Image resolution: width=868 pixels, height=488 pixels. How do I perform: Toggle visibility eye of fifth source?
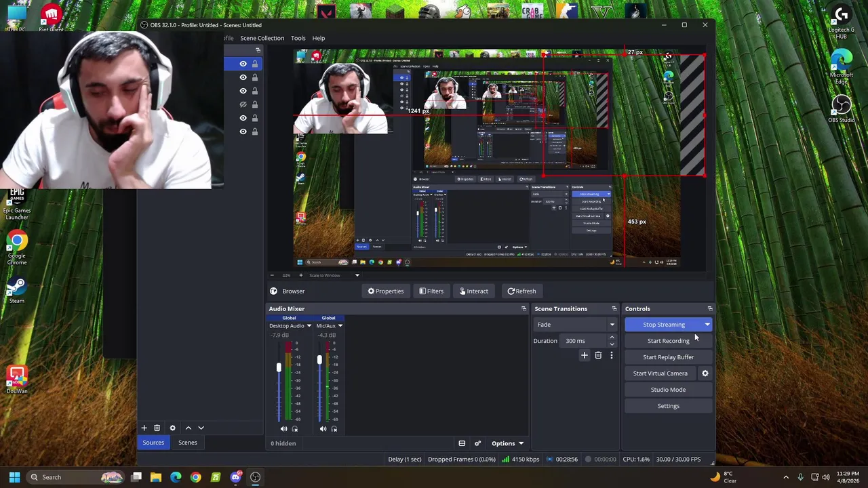tap(243, 118)
